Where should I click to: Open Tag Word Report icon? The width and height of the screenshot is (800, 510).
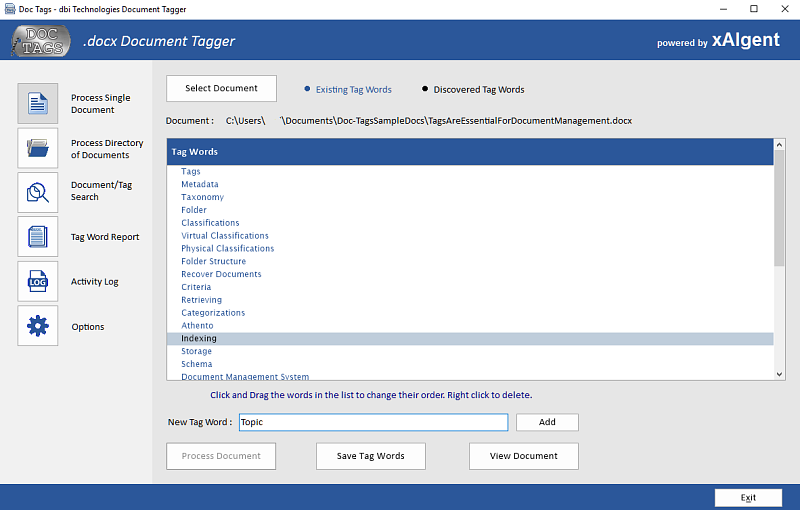point(38,237)
